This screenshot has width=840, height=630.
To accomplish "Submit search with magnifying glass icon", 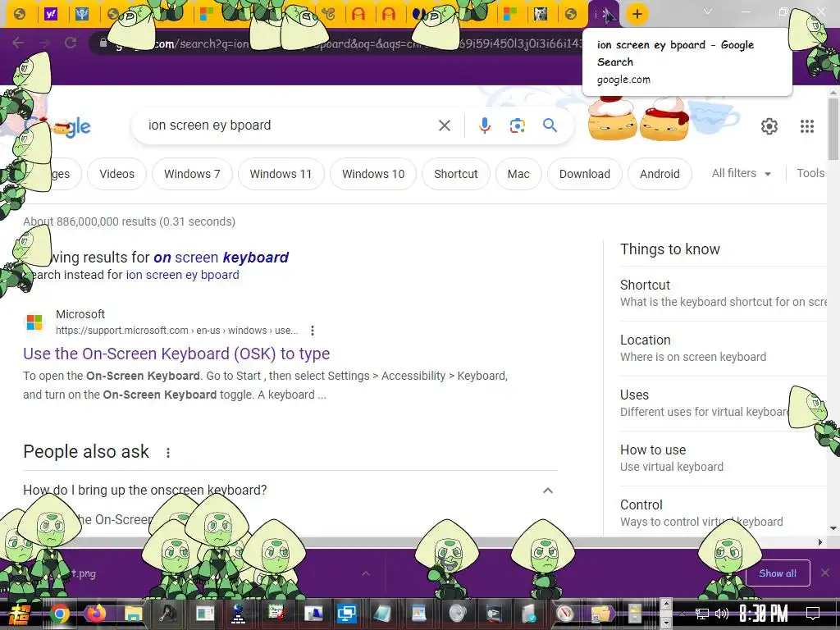I will coord(550,126).
